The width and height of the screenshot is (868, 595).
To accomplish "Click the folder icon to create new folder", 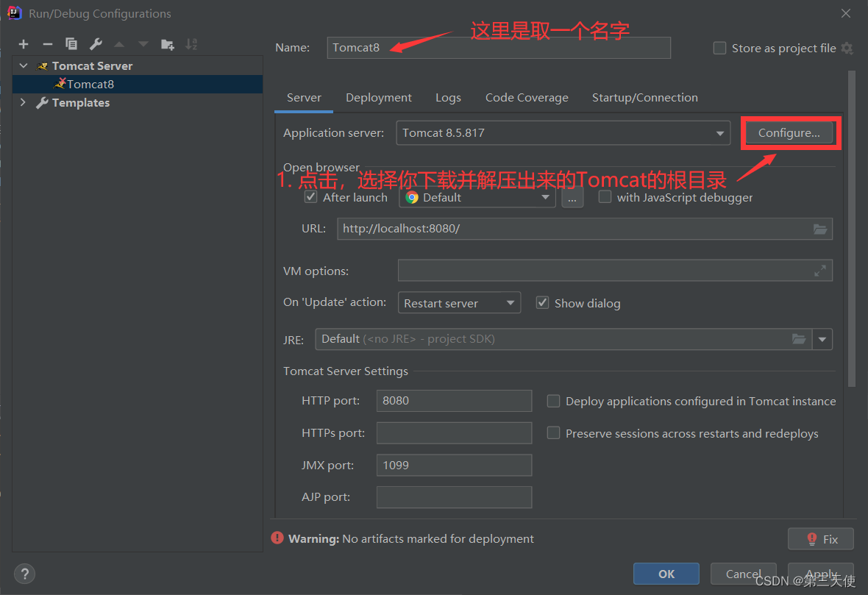I will 168,44.
